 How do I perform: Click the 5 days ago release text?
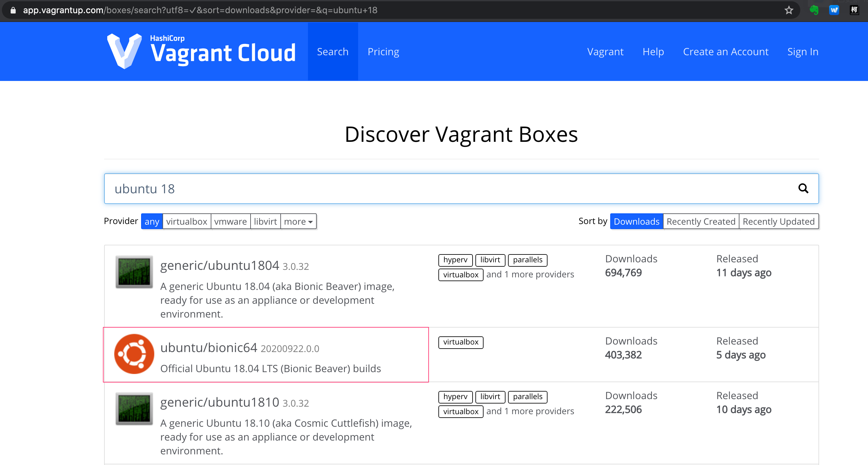741,355
